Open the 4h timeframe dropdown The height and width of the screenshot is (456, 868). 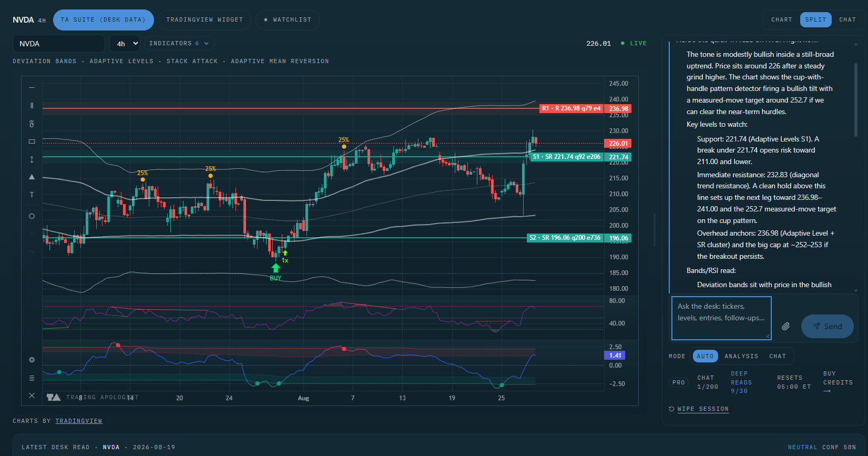click(125, 44)
